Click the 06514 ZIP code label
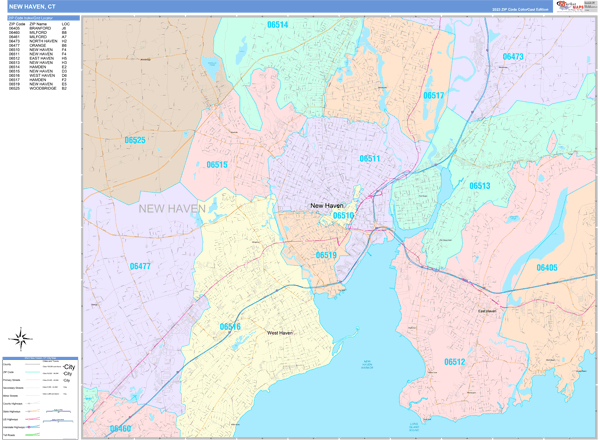Image resolution: width=600 pixels, height=440 pixels. 277,25
